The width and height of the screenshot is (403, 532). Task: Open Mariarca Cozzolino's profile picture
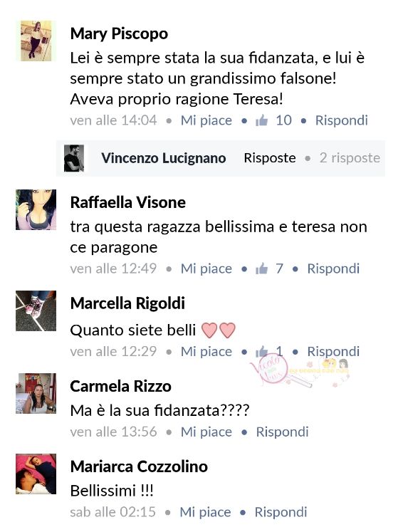point(36,474)
